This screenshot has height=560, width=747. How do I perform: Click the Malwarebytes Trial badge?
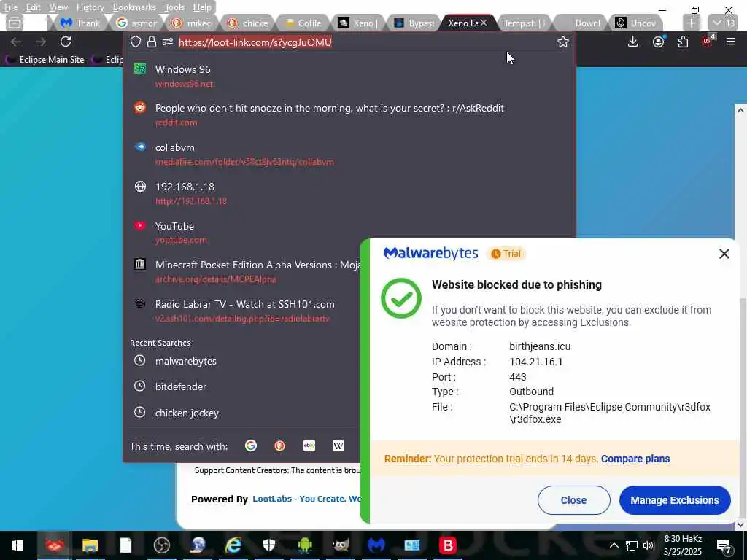point(506,254)
